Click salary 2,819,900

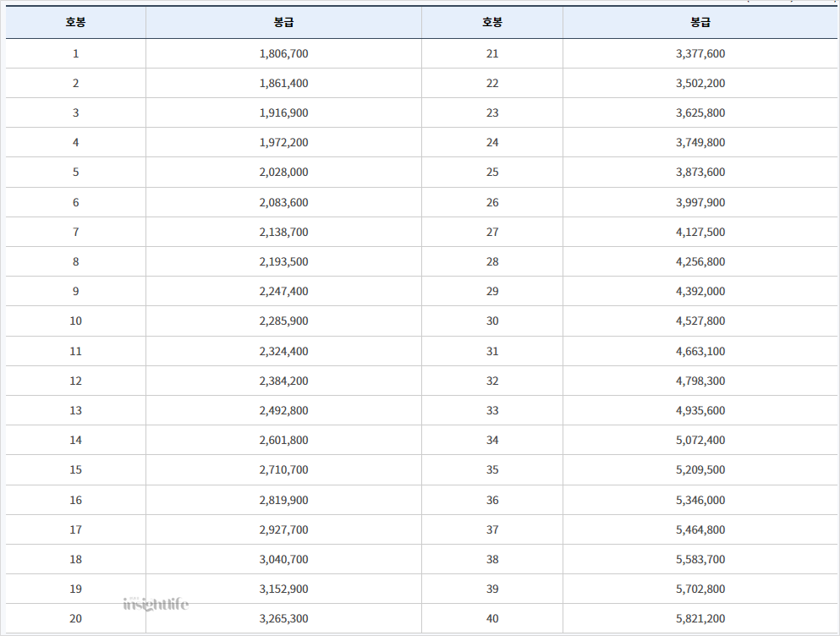[x=283, y=500]
